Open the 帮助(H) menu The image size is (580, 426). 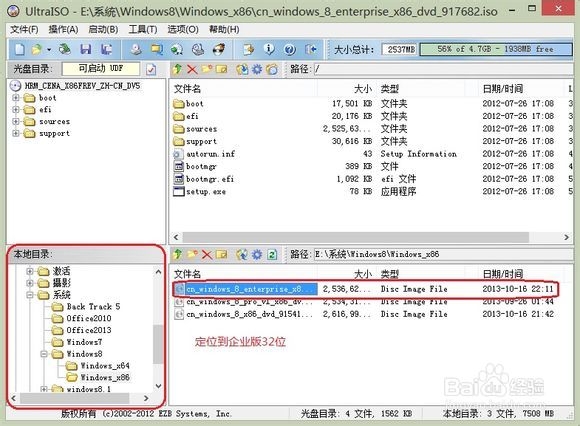[224, 29]
